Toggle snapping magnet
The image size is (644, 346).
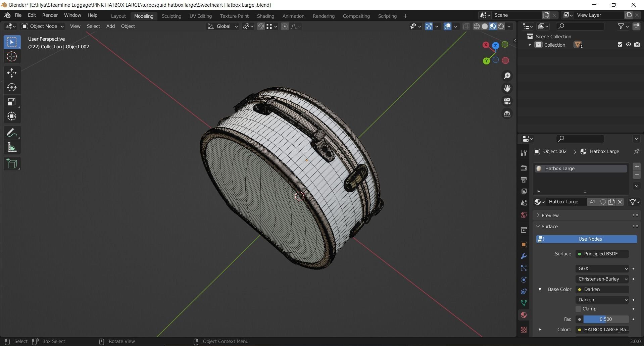pos(261,27)
